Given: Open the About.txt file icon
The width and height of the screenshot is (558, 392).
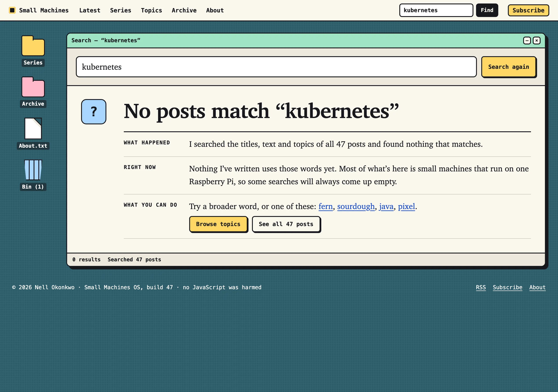Looking at the screenshot, I should click(33, 128).
